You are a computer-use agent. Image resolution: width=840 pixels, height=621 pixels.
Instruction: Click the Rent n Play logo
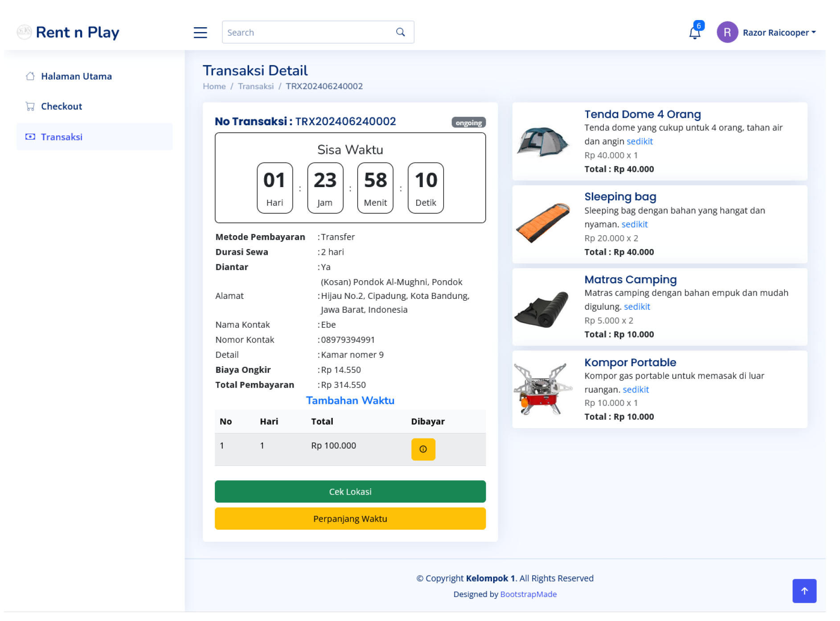68,33
